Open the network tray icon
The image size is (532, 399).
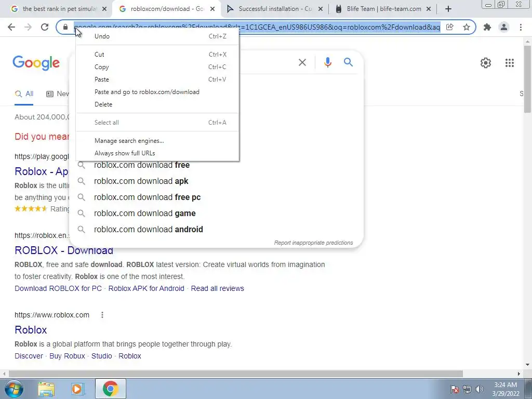click(467, 389)
